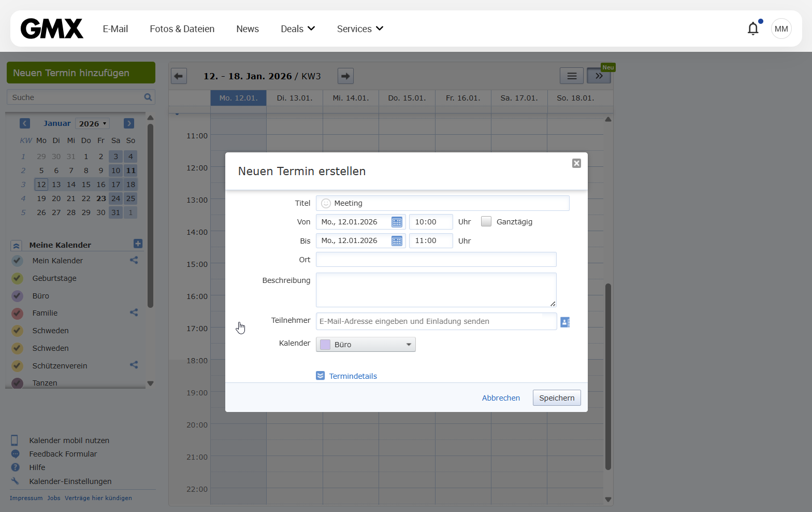Open the Kalender Büro dropdown
The width and height of the screenshot is (812, 512).
coord(366,345)
